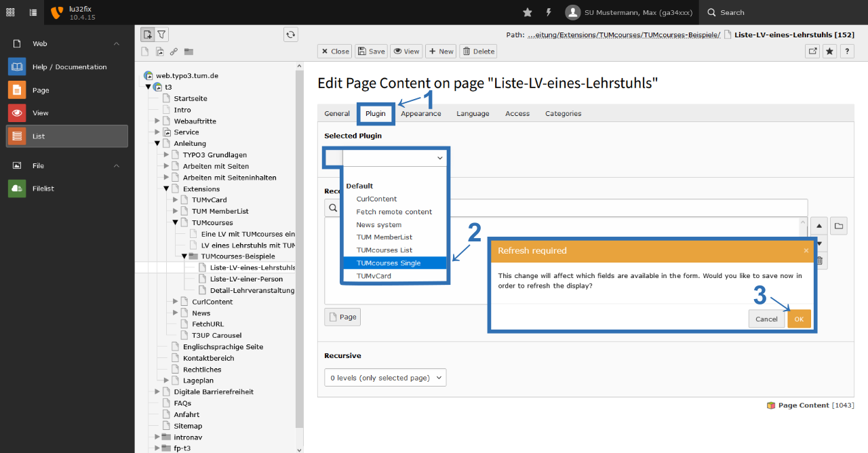This screenshot has width=868, height=453.
Task: Open the help question mark button
Action: [x=847, y=51]
